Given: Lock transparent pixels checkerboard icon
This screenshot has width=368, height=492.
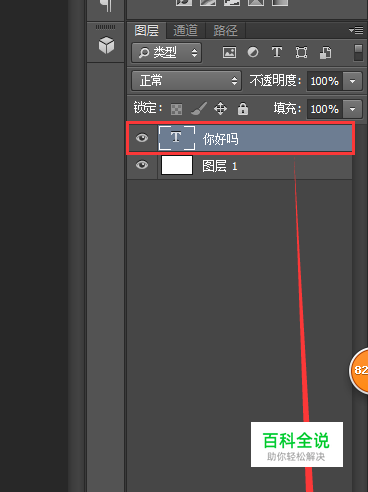Looking at the screenshot, I should [x=176, y=109].
